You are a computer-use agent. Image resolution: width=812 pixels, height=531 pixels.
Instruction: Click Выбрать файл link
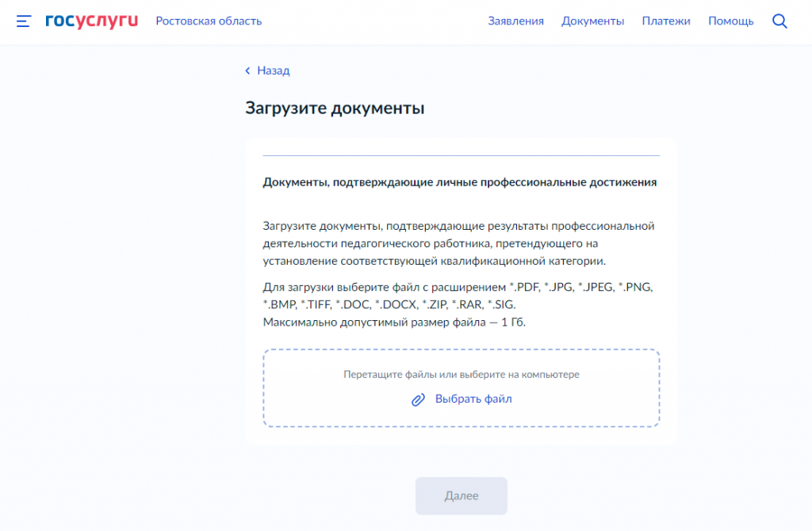pyautogui.click(x=473, y=399)
